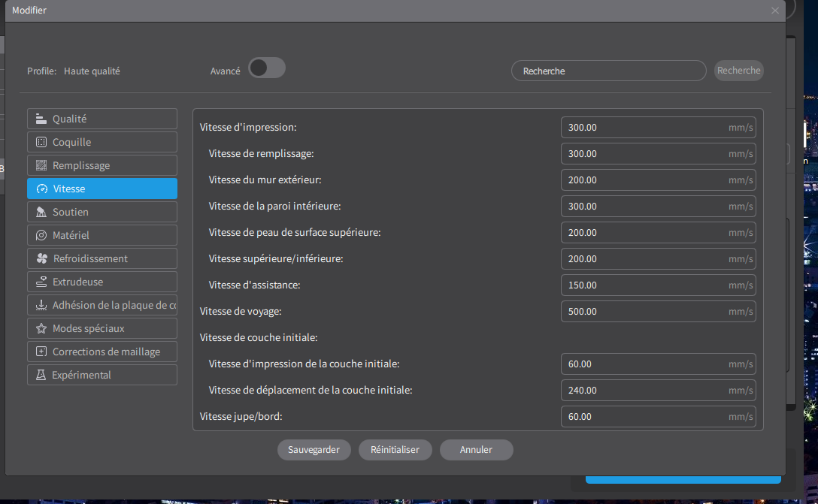Open the Qualité settings category icon
Image resolution: width=818 pixels, height=504 pixels.
click(41, 119)
